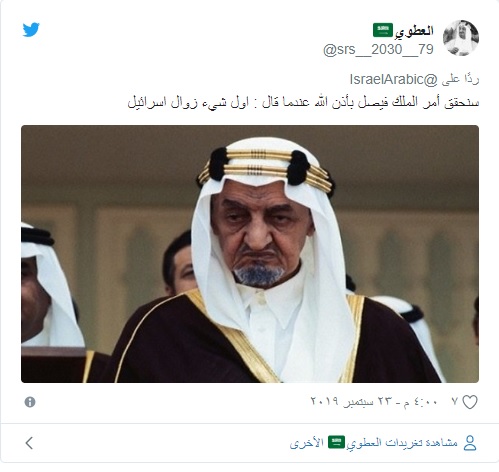Open the tweet timestamp ٢٣ سبتمبر ٢٠١٩

pos(351,401)
